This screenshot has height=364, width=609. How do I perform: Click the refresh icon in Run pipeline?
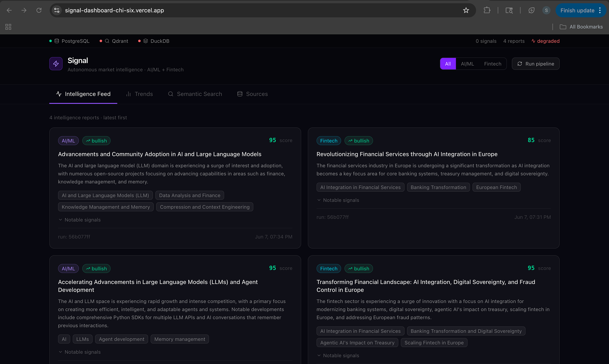click(520, 64)
